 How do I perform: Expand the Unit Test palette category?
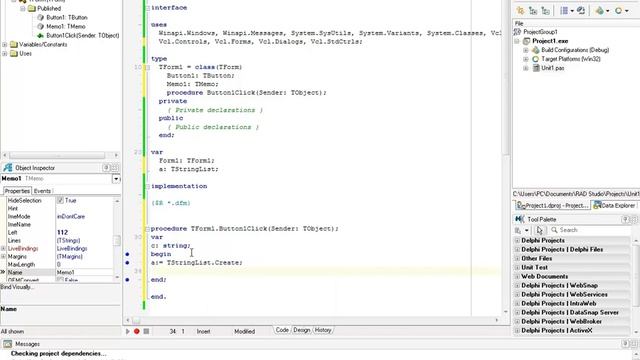click(x=517, y=267)
